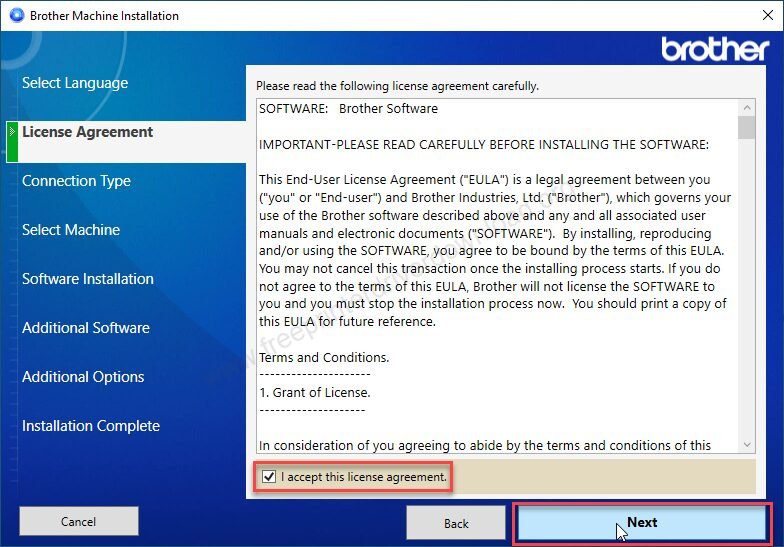The height and width of the screenshot is (547, 784).
Task: Click the 'Terms and Conditions.' line
Action: click(x=324, y=358)
